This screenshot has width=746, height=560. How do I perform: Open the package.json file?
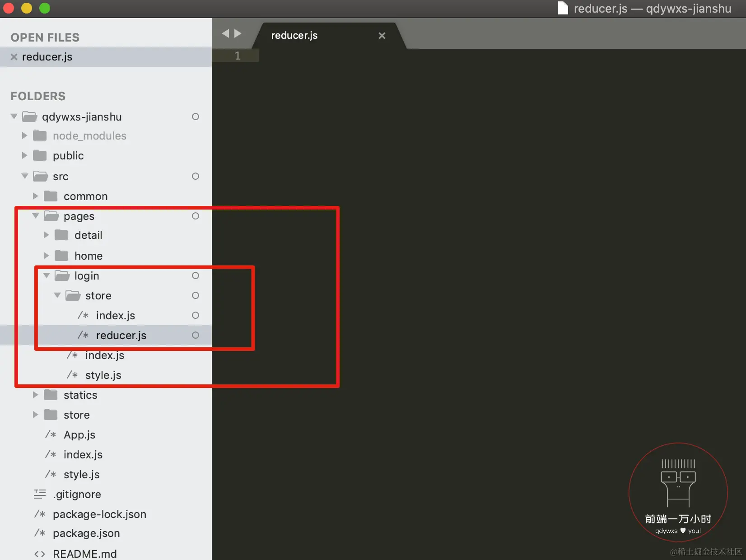coord(86,533)
